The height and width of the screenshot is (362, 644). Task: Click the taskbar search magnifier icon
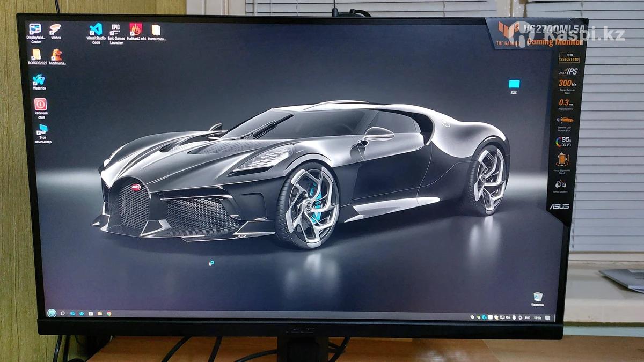pos(63,313)
